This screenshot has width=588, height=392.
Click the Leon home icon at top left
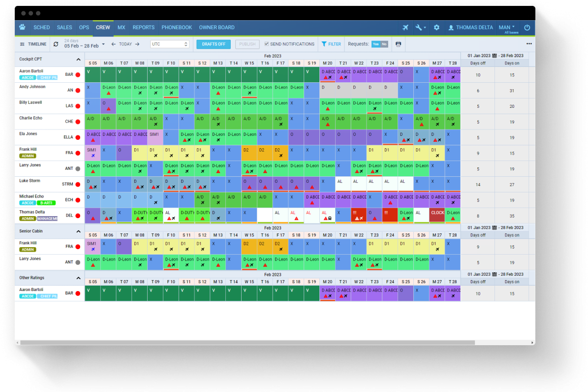coord(22,28)
